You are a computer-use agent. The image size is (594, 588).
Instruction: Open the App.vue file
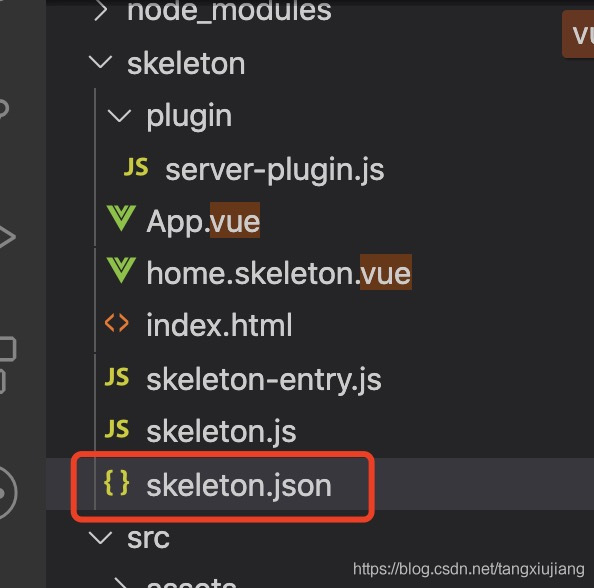tap(203, 221)
